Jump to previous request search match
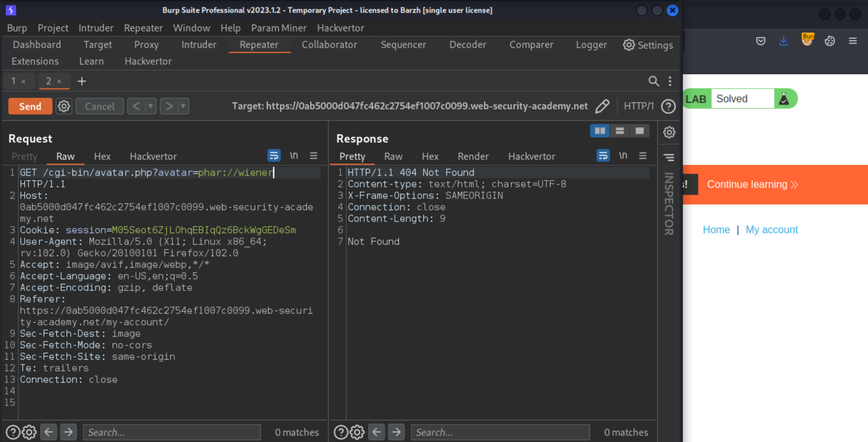868x442 pixels. point(49,432)
